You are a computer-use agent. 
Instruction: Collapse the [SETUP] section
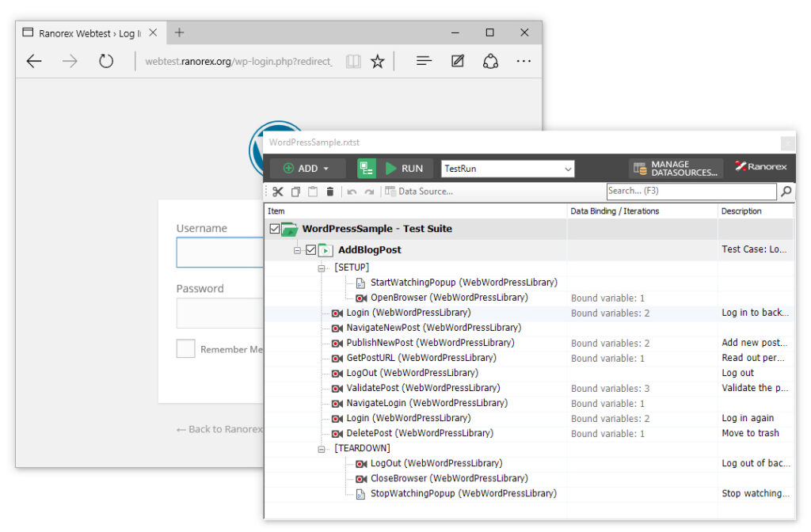coord(322,268)
